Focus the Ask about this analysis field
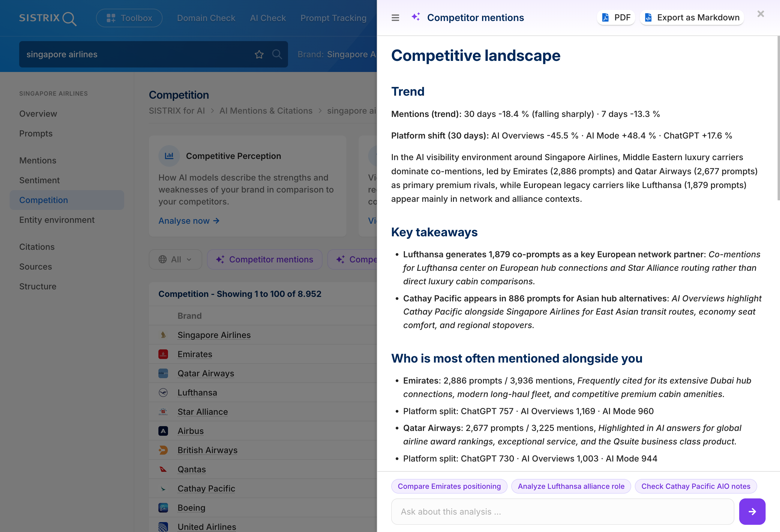780x532 pixels. [562, 511]
